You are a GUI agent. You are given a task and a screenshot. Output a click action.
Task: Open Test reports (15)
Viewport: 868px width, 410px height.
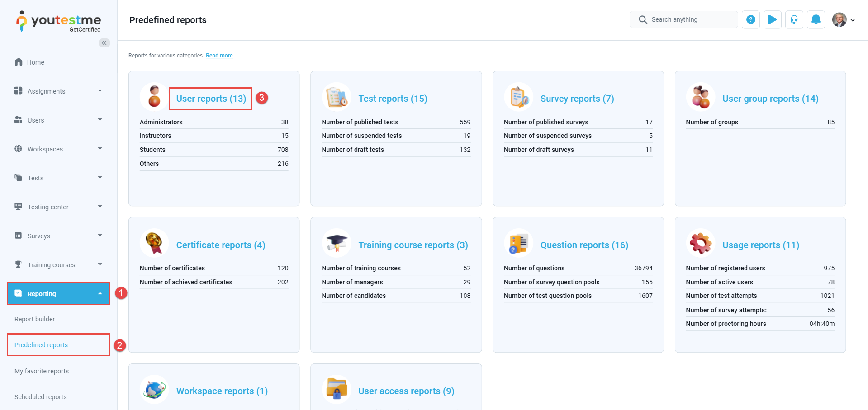[x=393, y=99]
